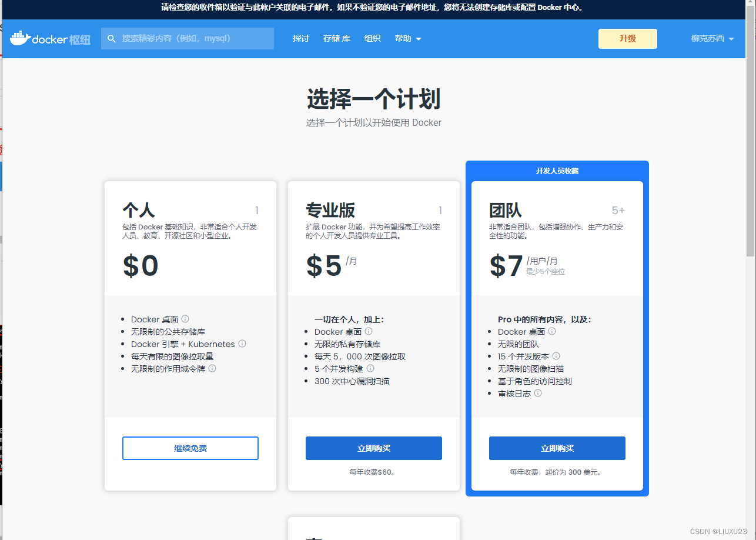Click 每年收费，起价为 300 美元。 note
The width and height of the screenshot is (756, 540).
[x=557, y=472]
